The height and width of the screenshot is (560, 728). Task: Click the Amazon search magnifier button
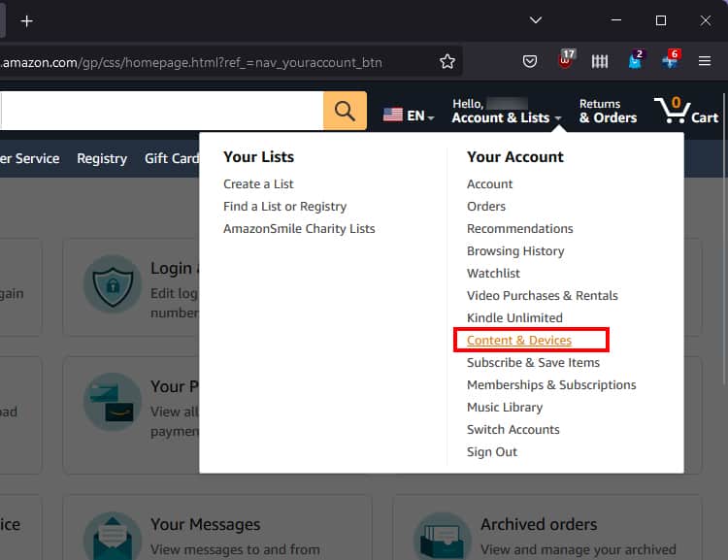(x=345, y=111)
